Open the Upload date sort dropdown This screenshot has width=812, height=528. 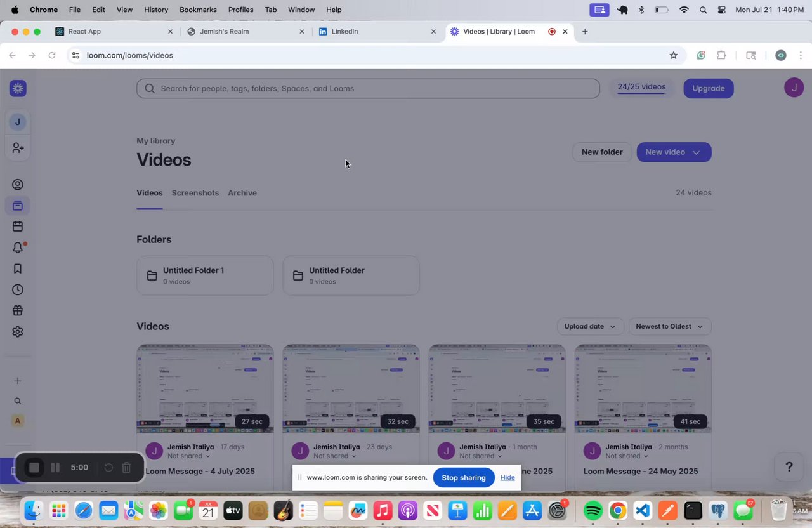(590, 326)
